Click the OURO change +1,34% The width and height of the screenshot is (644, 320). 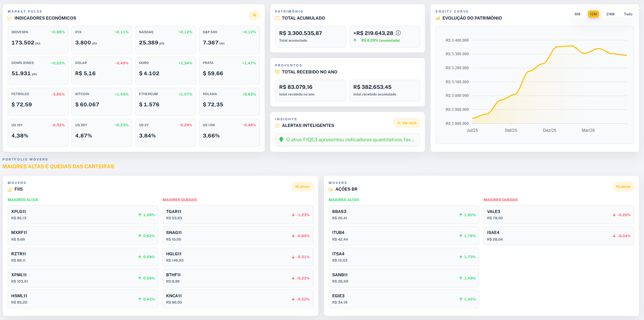pos(185,63)
